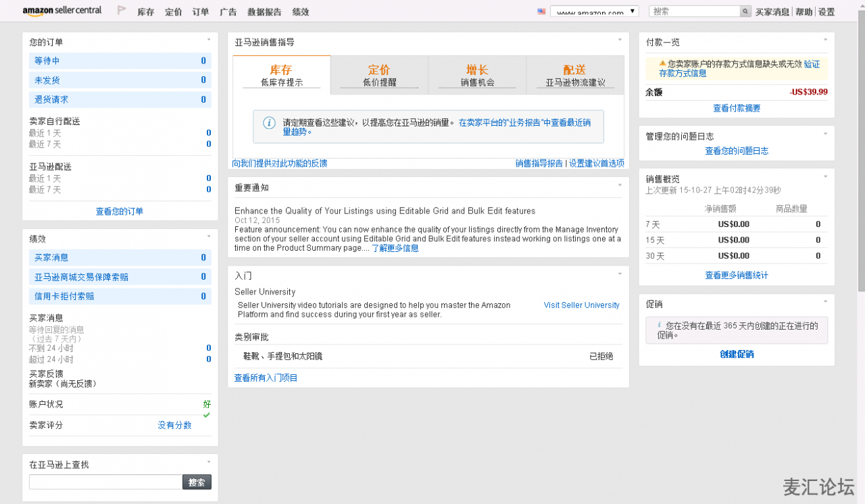Viewport: 865px width, 504px height.
Task: Open the 广告 top navigation menu
Action: click(x=228, y=12)
